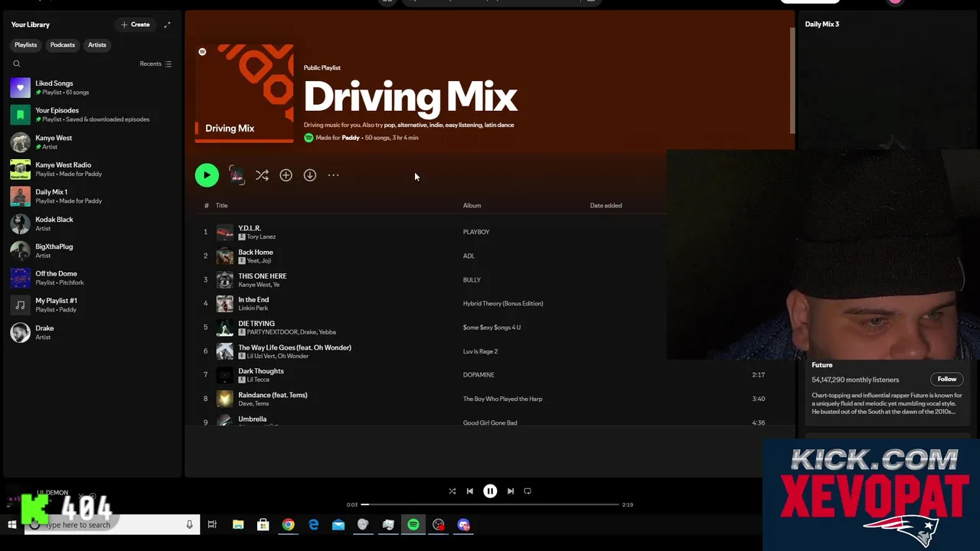Open the Recents sort options
Screen dimensions: 980x551
155,64
